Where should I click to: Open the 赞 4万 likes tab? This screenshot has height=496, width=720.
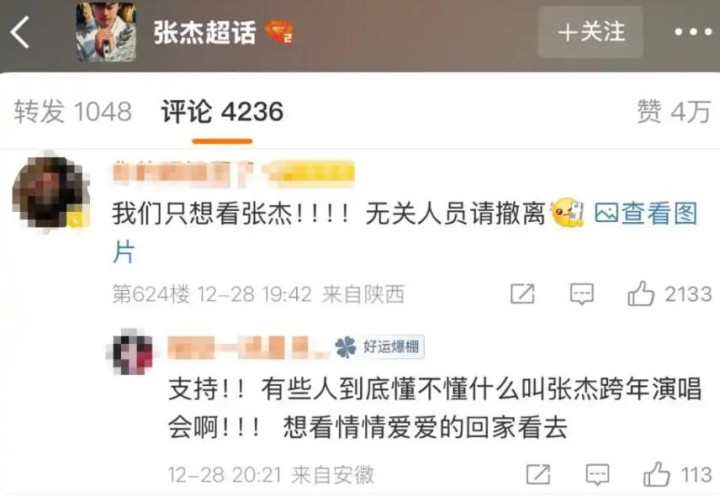point(674,112)
